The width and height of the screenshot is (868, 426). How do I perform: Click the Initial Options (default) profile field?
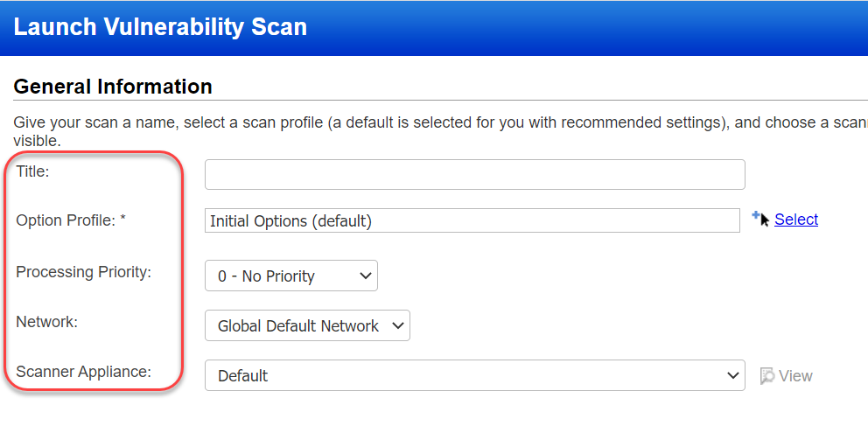click(x=472, y=221)
